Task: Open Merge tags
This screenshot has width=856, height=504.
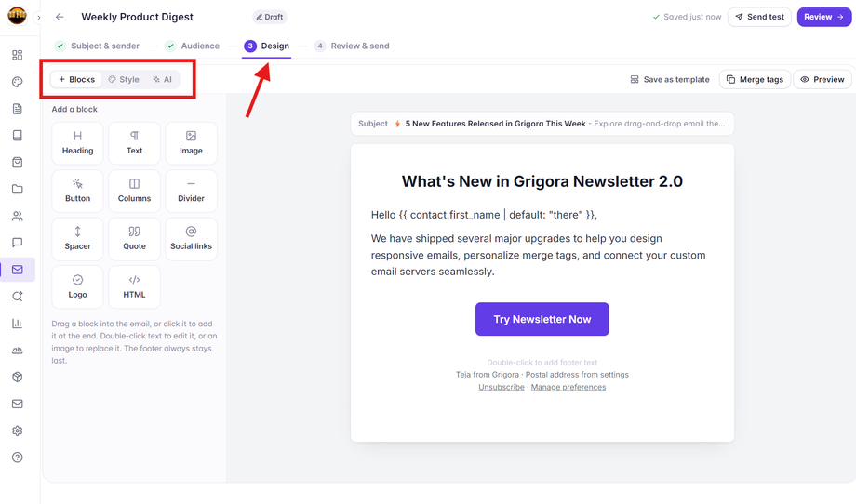Action: click(x=755, y=79)
